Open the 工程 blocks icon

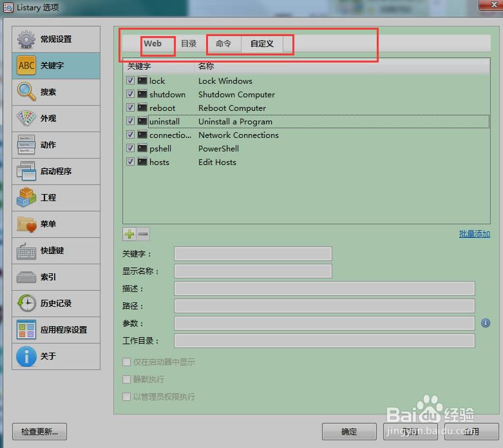pos(26,197)
